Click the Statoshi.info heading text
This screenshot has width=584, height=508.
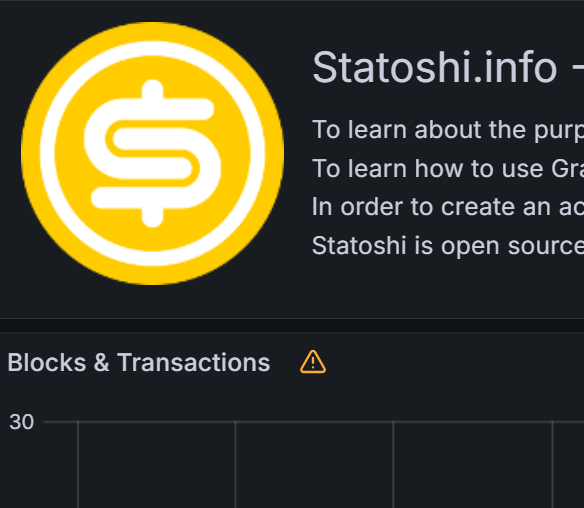coord(434,68)
